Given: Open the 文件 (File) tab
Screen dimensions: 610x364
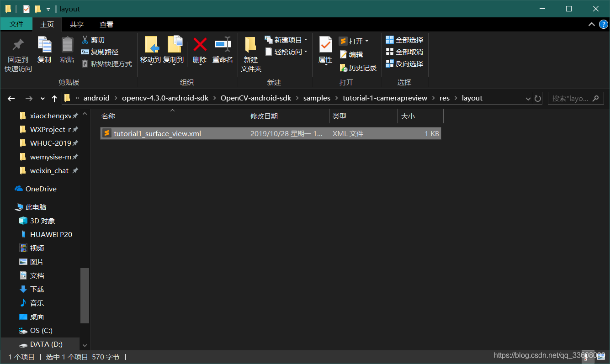Looking at the screenshot, I should tap(16, 24).
